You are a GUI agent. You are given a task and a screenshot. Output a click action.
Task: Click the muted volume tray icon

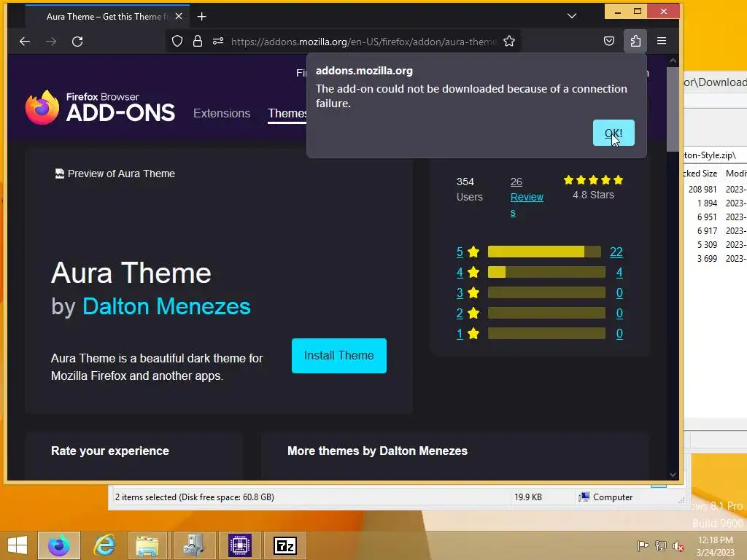pos(678,545)
